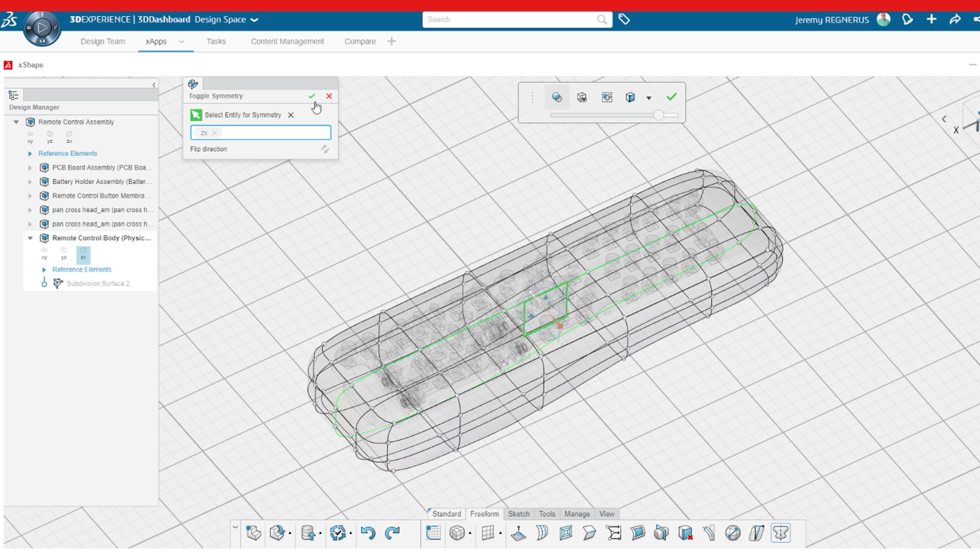Select the Toggle Symmetry tool in bottom toolbar
980x551 pixels.
[780, 533]
